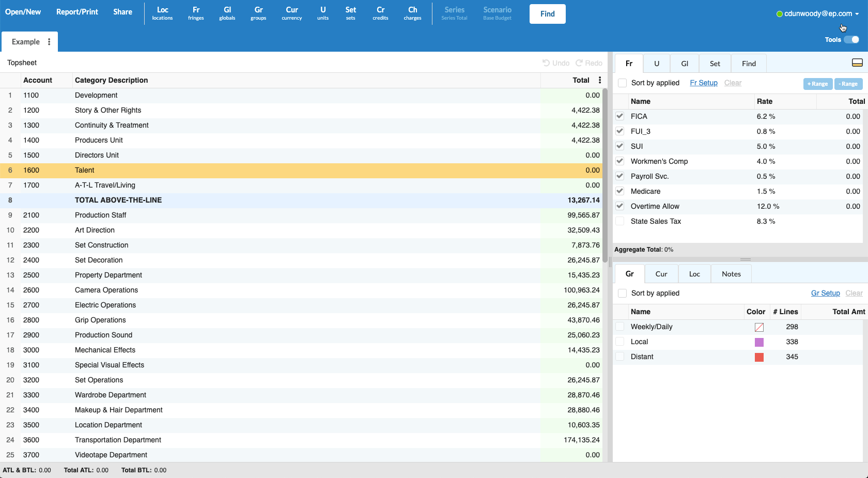
Task: Toggle the panel layout icon
Action: [x=857, y=63]
